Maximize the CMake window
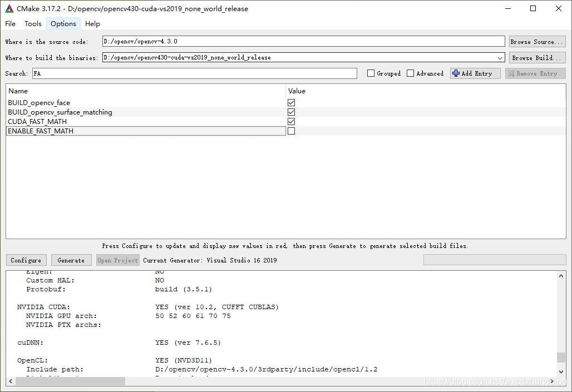This screenshot has width=572, height=392. [x=533, y=8]
